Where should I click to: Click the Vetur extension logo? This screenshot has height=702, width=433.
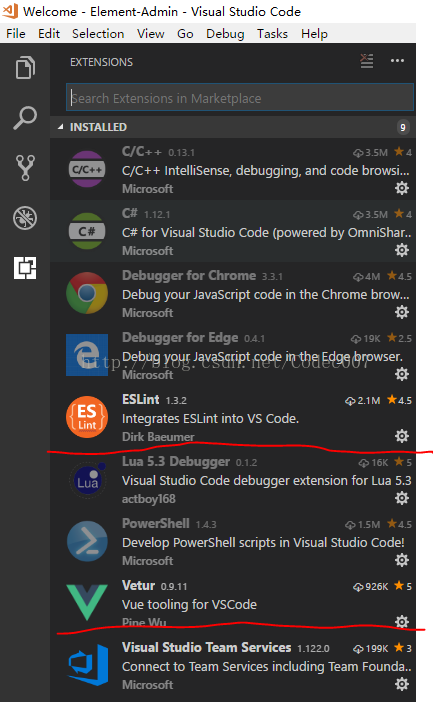[87, 602]
